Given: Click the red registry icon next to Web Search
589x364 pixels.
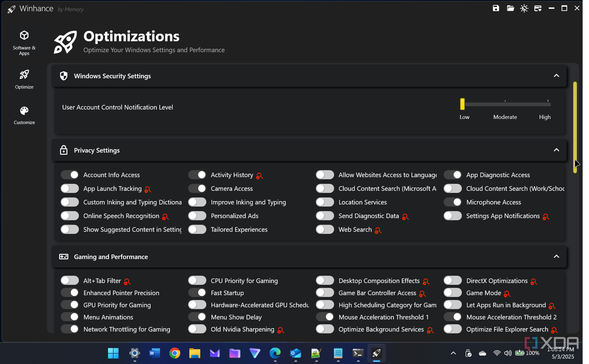Looking at the screenshot, I should coord(378,231).
